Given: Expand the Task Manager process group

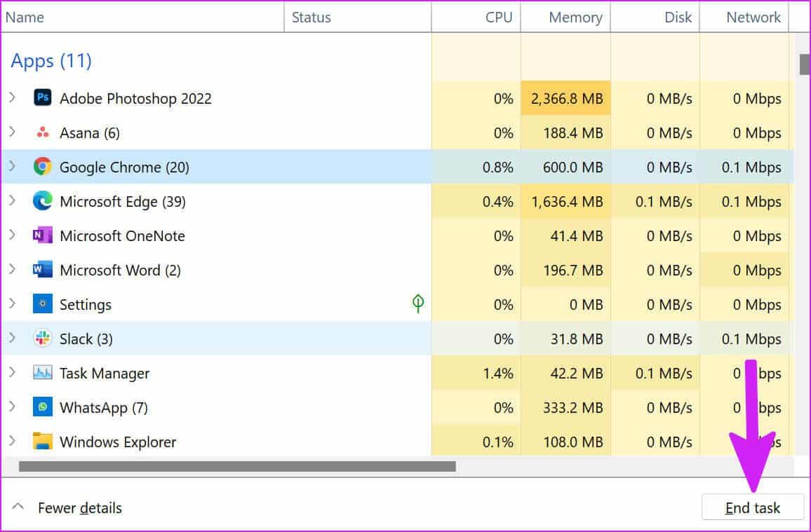Looking at the screenshot, I should (13, 372).
